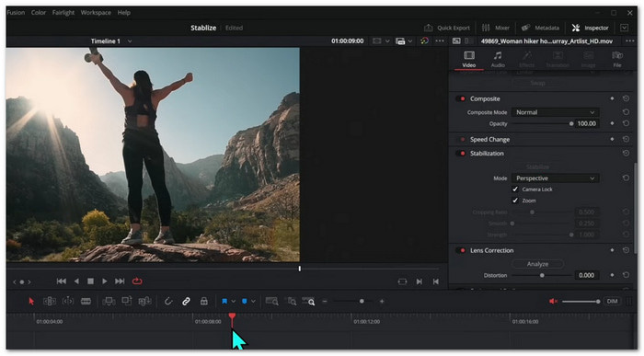Click the timeline zoom in plus button
The image size is (644, 356).
(x=382, y=302)
